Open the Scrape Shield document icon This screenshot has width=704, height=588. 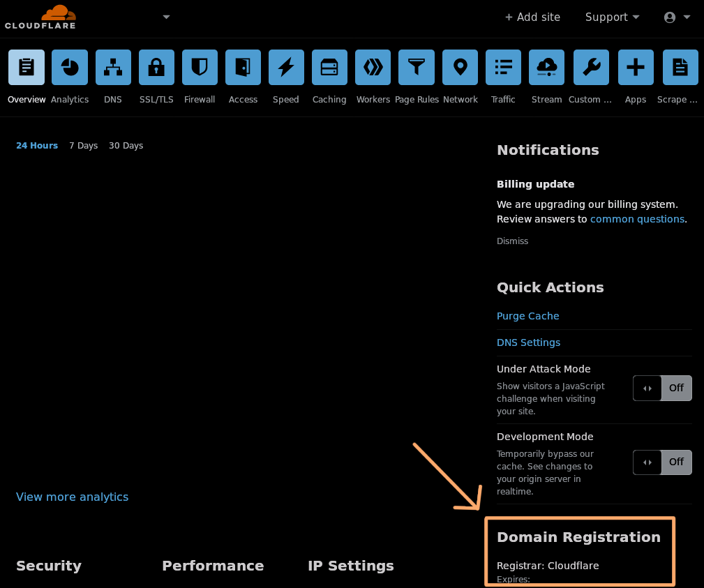pyautogui.click(x=680, y=68)
